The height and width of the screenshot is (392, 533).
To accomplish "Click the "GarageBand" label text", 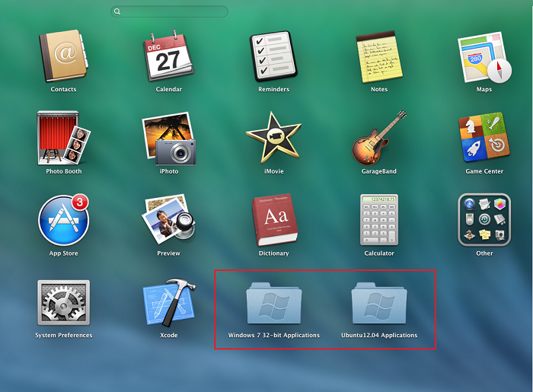I will coord(379,171).
